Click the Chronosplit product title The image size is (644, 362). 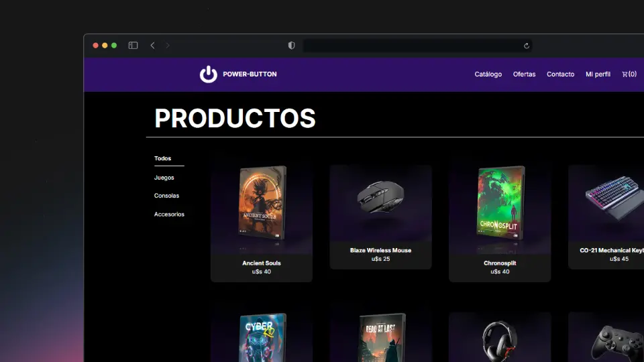tap(500, 263)
